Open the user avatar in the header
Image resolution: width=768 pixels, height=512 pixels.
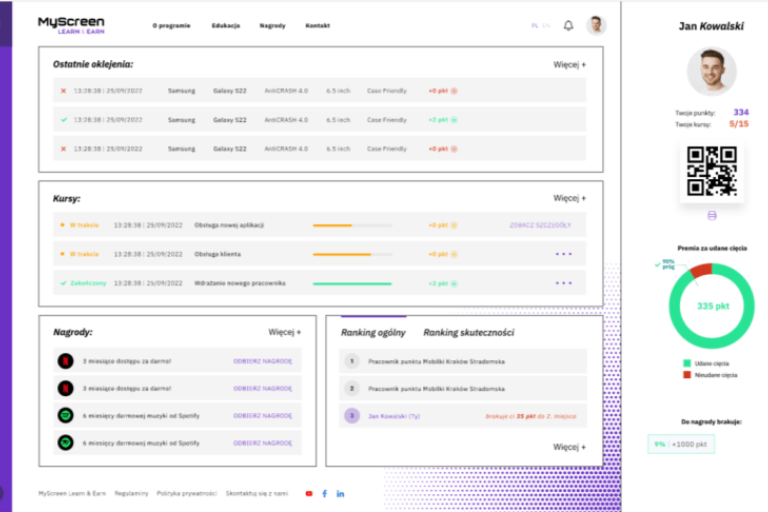click(596, 25)
